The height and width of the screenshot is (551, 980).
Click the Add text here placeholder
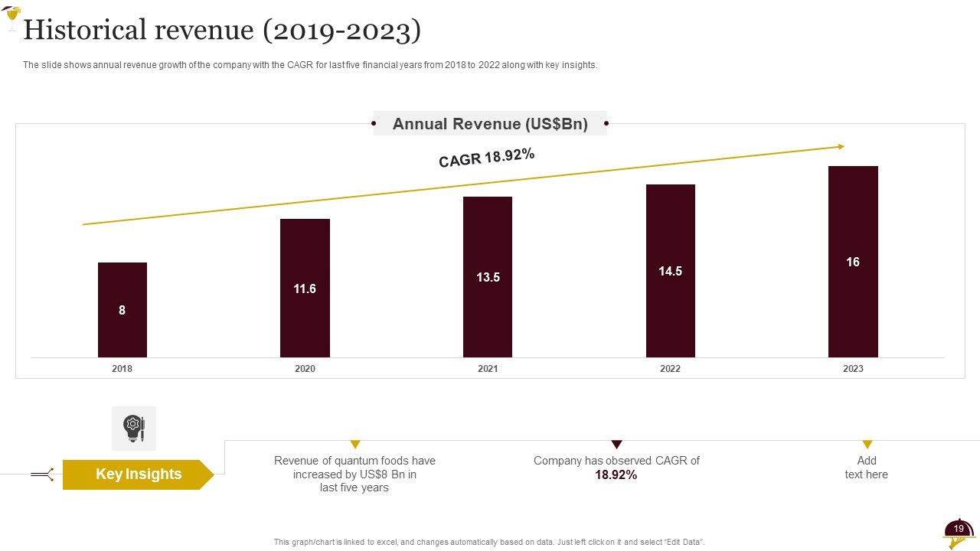(x=867, y=468)
